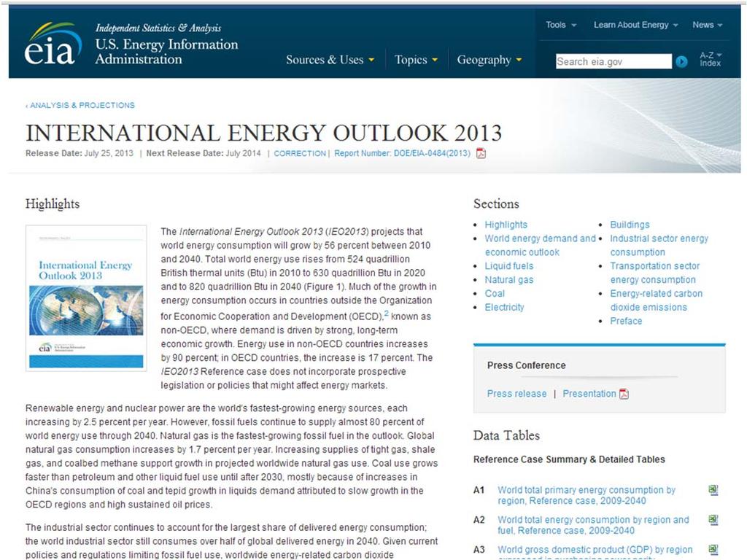Viewport: 747px width, 560px height.
Task: Go to World energy demand and economic outlook
Action: [541, 245]
